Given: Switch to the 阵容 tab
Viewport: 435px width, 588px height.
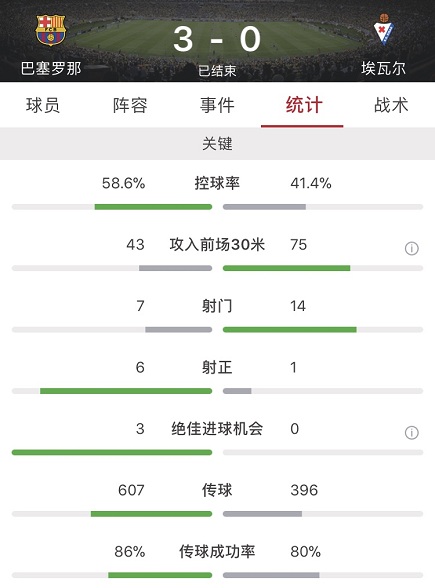Looking at the screenshot, I should pos(130,105).
